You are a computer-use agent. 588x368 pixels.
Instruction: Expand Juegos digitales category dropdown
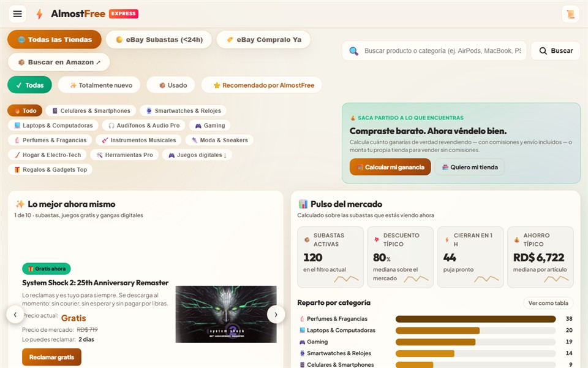pos(197,155)
